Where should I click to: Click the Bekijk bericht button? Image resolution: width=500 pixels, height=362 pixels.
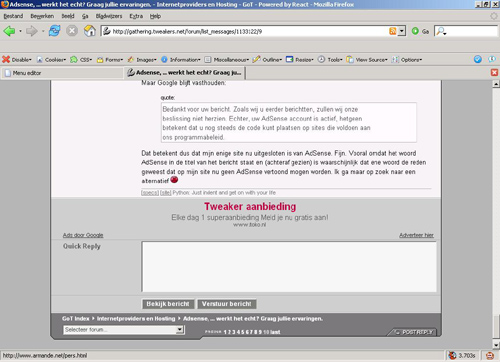click(x=168, y=304)
